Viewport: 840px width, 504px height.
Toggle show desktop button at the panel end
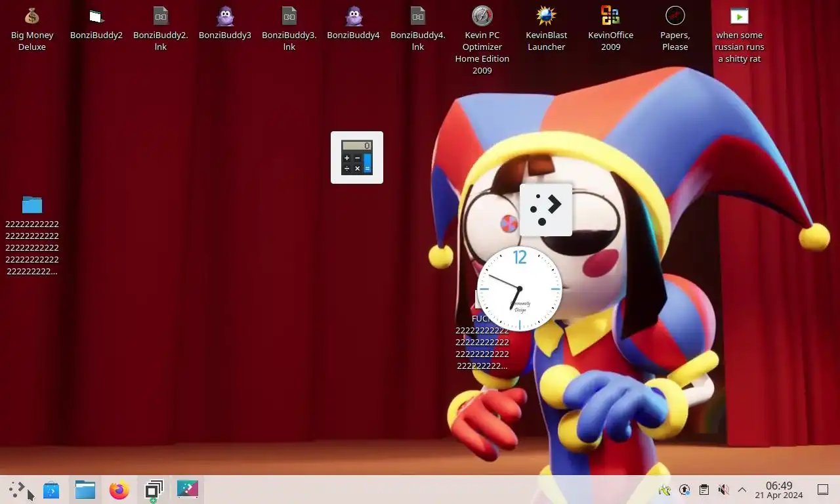point(822,490)
